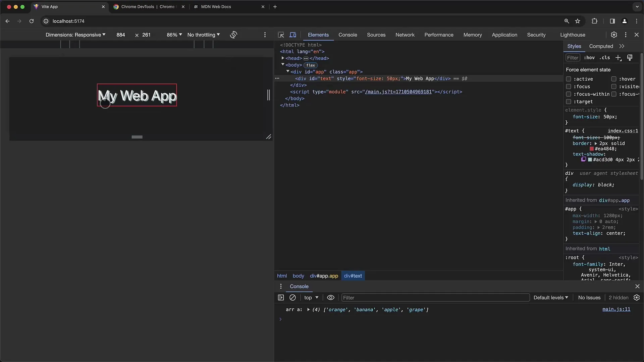Open the extensions puzzle icon
The width and height of the screenshot is (644, 362).
click(594, 21)
